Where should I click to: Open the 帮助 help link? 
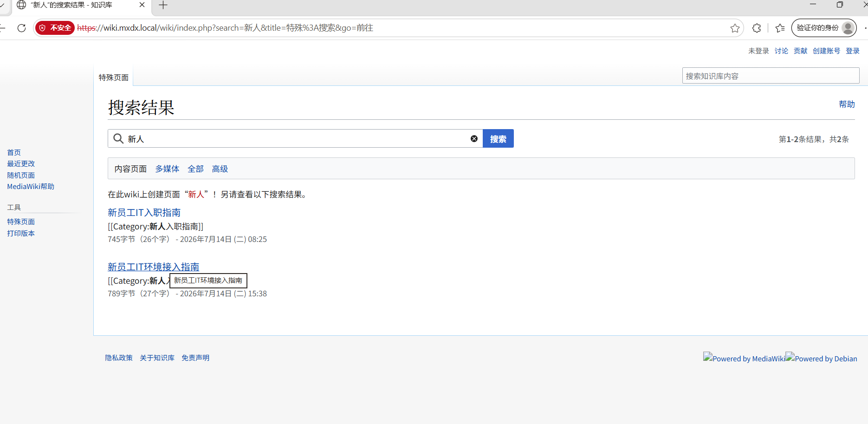(847, 104)
